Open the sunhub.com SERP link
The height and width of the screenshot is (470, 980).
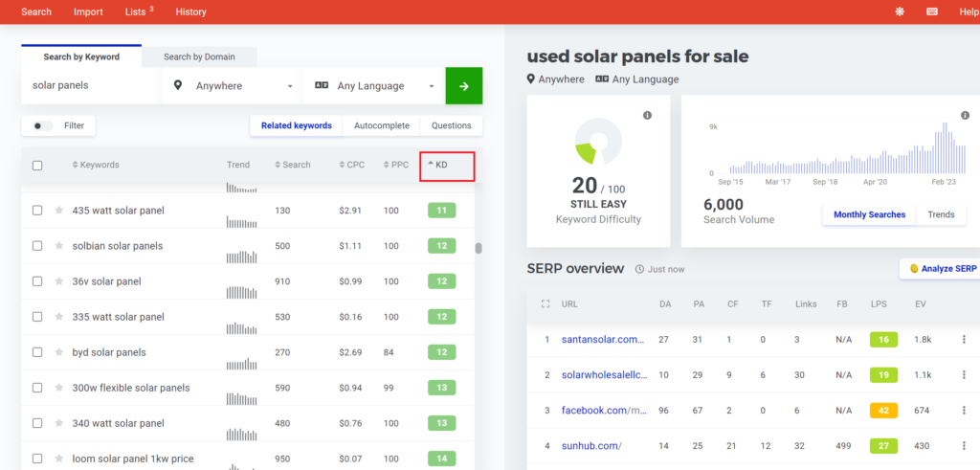[x=591, y=446]
